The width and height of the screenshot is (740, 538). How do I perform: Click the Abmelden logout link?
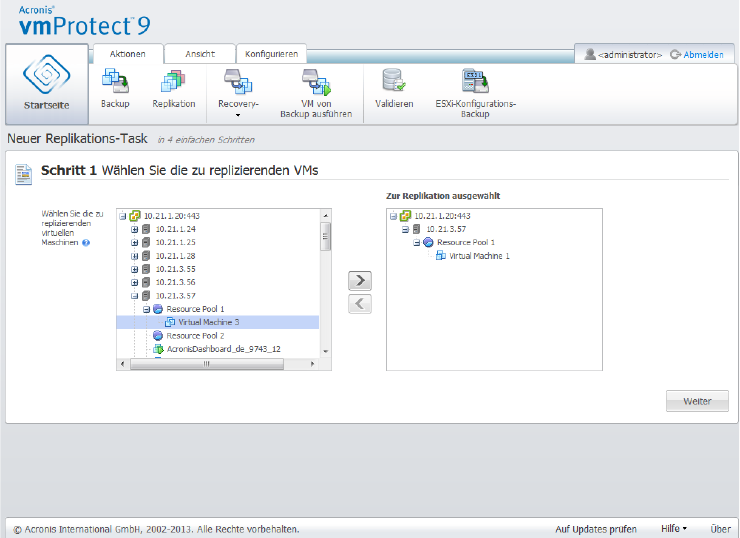point(703,55)
